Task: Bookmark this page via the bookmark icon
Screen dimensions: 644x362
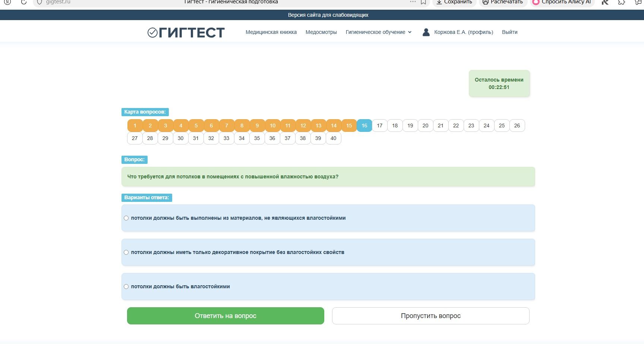Action: [423, 2]
